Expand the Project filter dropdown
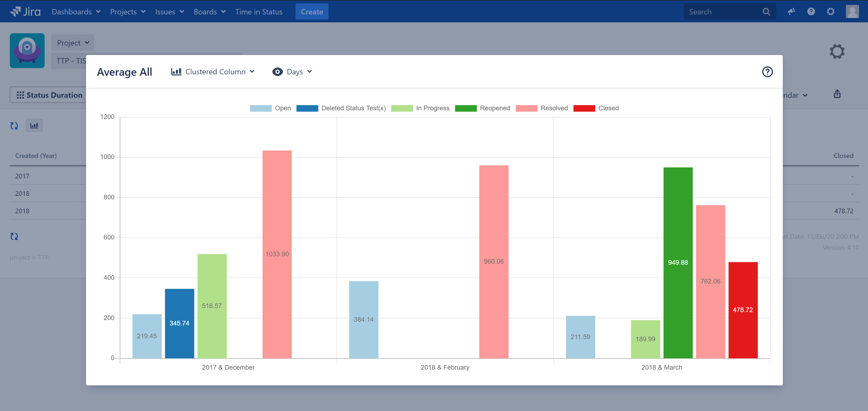This screenshot has height=411, width=868. point(73,43)
